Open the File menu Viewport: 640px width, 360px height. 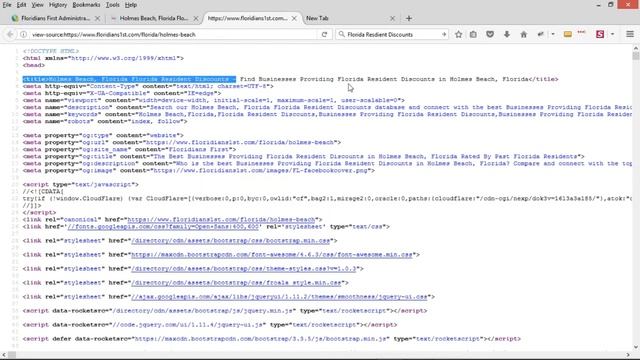(x=7, y=5)
